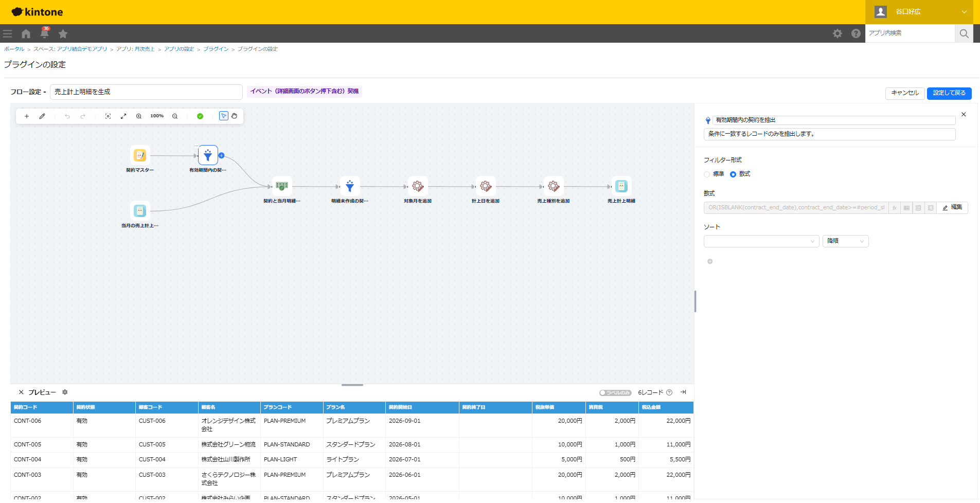Select the 対象月を追加 node
Viewport: 980px width, 503px height.
(x=418, y=186)
